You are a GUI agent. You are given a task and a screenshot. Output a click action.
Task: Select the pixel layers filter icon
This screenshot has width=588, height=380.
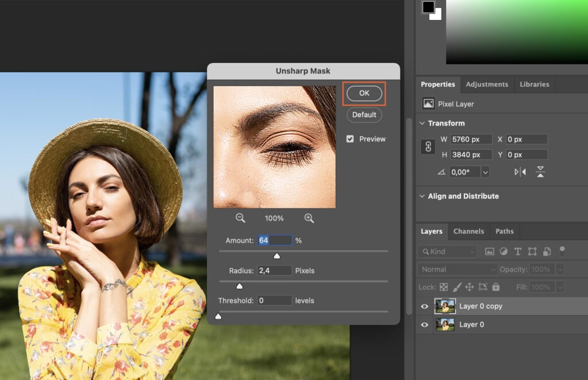[x=490, y=251]
